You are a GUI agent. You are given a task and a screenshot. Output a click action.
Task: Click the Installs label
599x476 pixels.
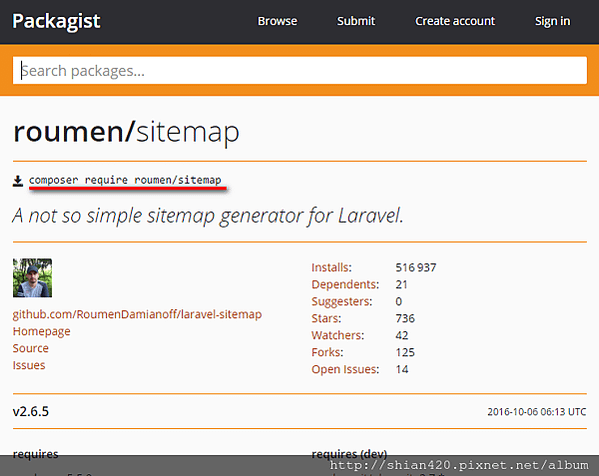331,267
